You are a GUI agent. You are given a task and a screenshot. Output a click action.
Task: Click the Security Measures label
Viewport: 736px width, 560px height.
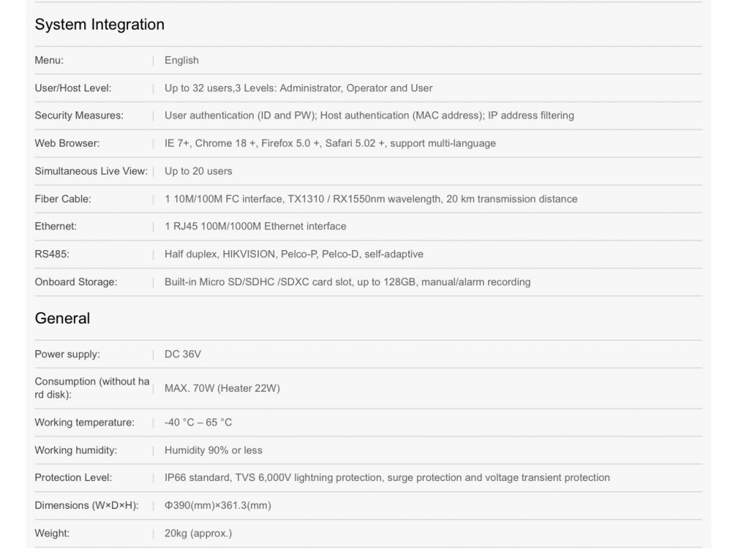point(79,116)
